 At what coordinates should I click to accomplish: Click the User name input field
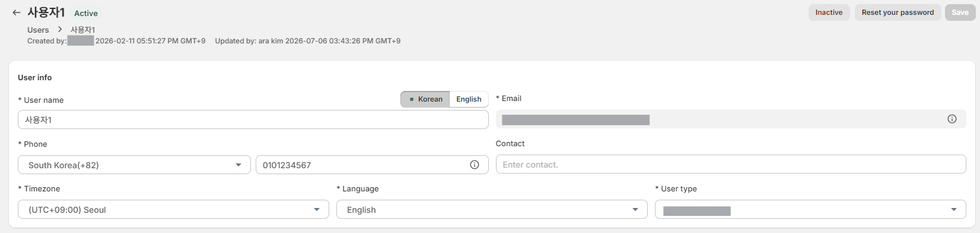tap(253, 119)
